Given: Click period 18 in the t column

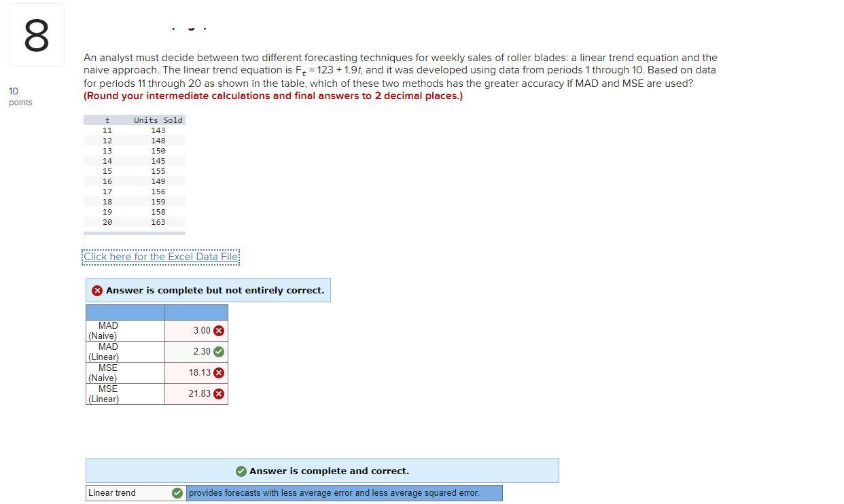Looking at the screenshot, I should 107,202.
